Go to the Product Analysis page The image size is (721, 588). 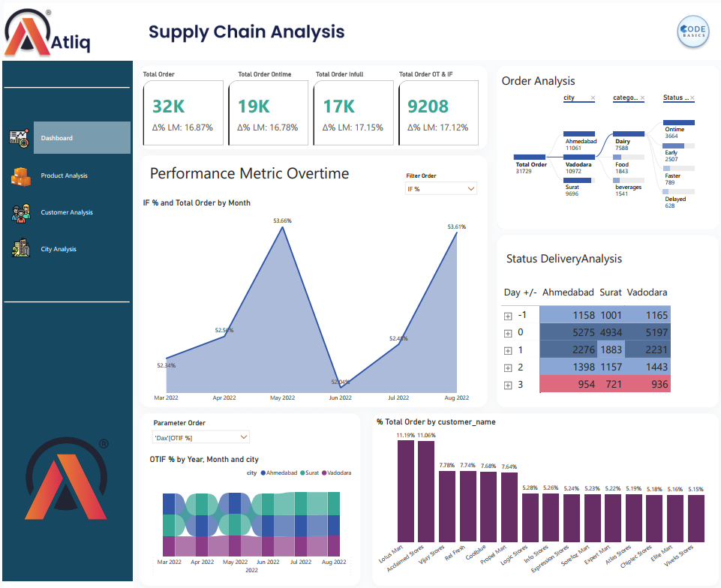(x=64, y=176)
